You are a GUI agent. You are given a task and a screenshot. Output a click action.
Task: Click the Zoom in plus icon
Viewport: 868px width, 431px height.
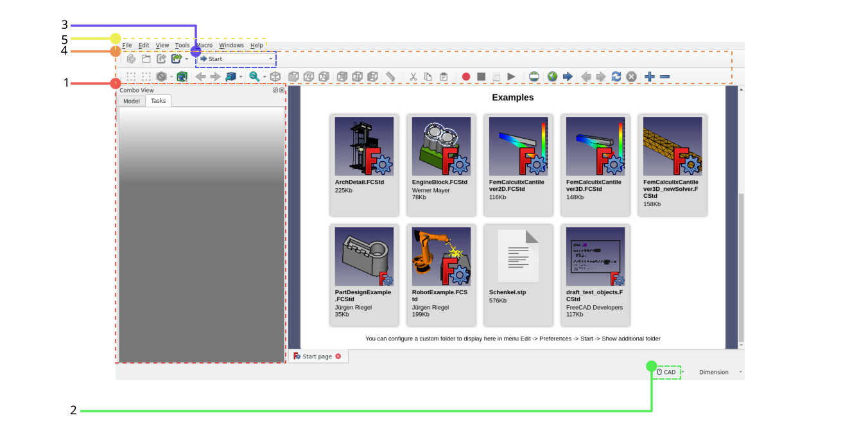click(650, 76)
